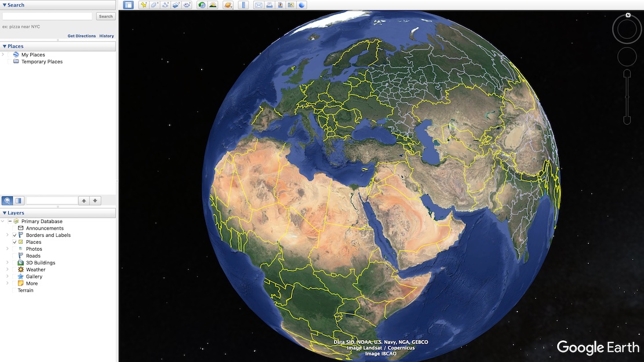Click the Add Image Overlay icon

click(x=176, y=5)
